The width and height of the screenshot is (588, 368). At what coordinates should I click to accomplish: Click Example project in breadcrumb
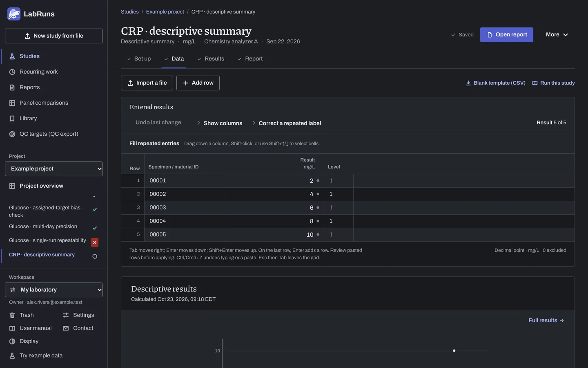[x=165, y=12]
